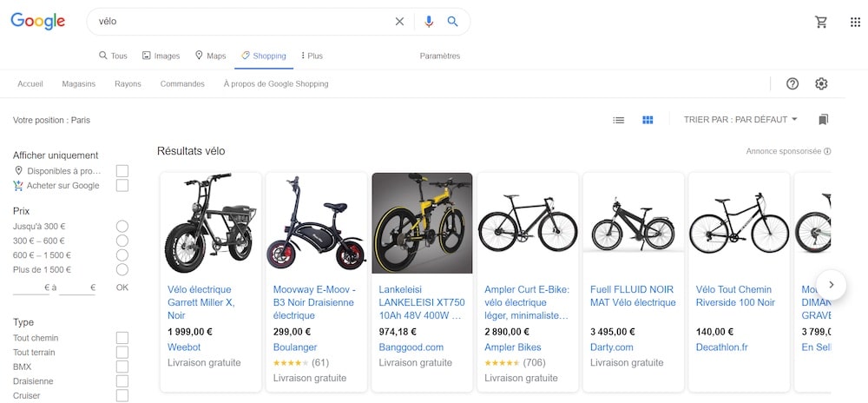Enable the Tout chemin type filter
The width and height of the screenshot is (868, 403).
click(x=122, y=338)
